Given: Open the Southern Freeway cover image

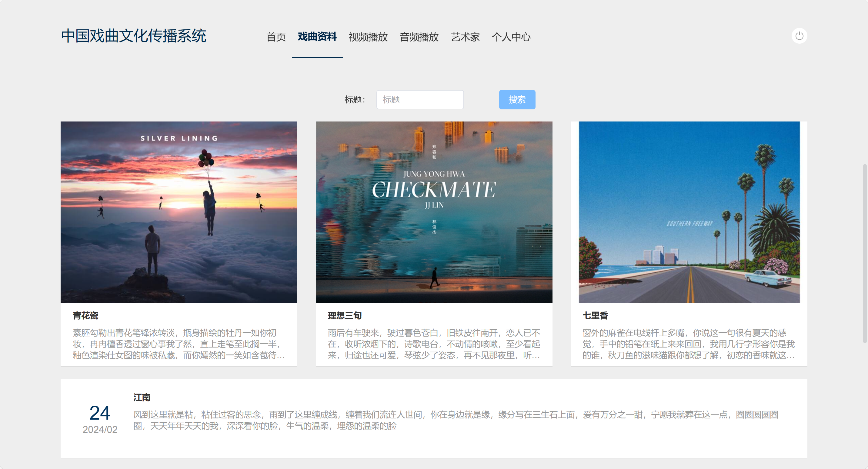Looking at the screenshot, I should click(x=689, y=212).
